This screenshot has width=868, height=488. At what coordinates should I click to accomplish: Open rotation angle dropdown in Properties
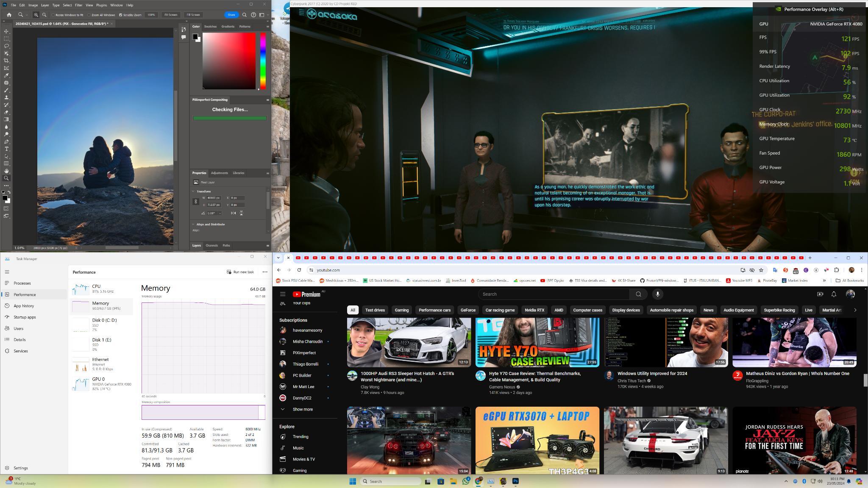220,213
